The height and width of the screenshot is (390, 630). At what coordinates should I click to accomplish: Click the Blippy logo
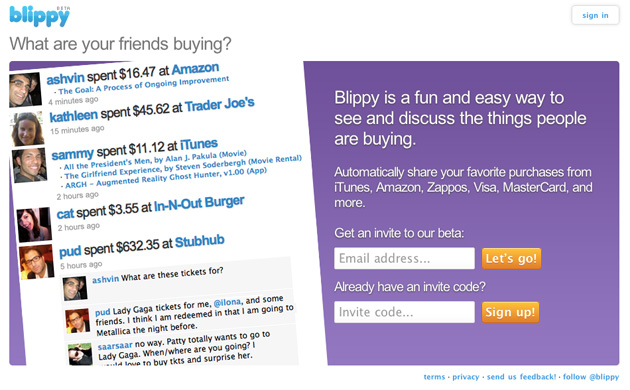(39, 16)
